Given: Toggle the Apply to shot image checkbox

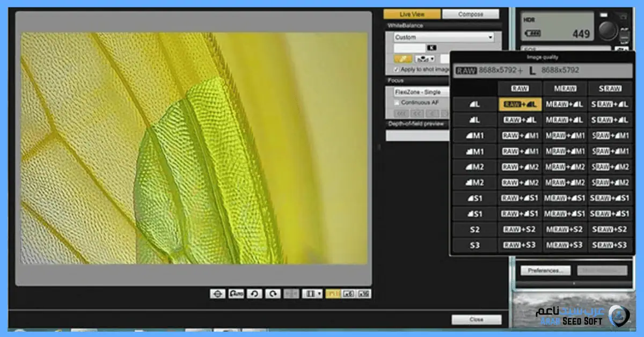Looking at the screenshot, I should point(397,70).
